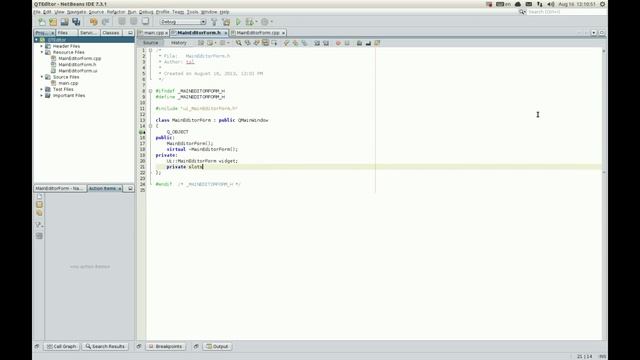
Task: Click the Source view button
Action: coord(151,43)
